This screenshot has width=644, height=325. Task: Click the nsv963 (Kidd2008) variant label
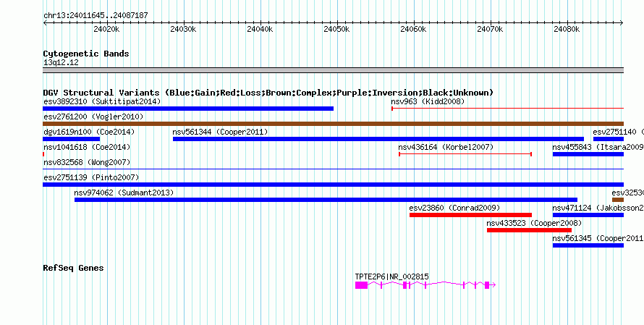428,101
